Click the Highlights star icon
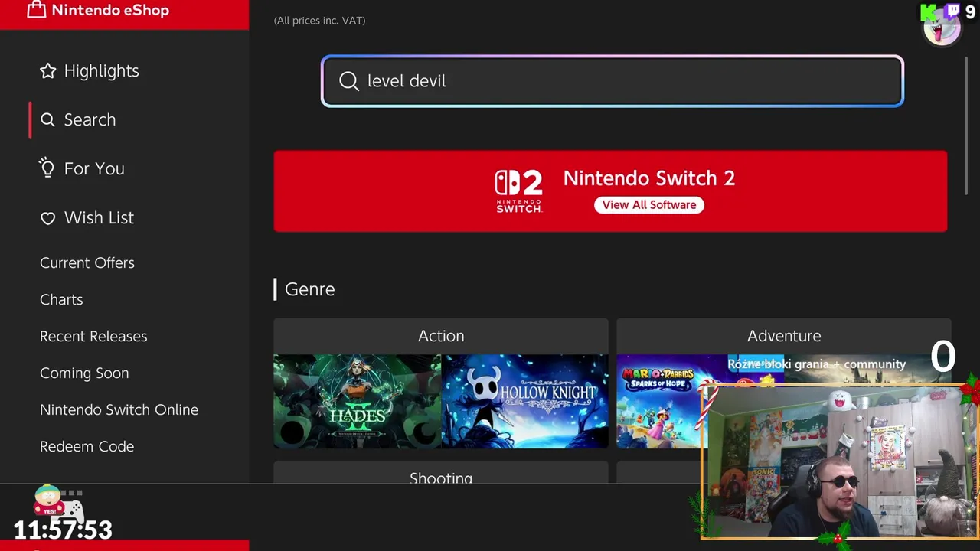Viewport: 980px width, 551px height. tap(47, 71)
